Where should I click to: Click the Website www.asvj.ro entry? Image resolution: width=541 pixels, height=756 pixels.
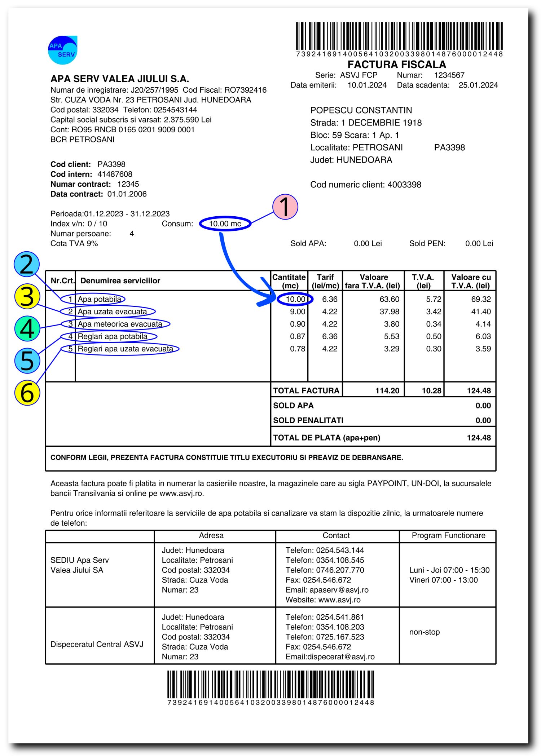tap(323, 600)
